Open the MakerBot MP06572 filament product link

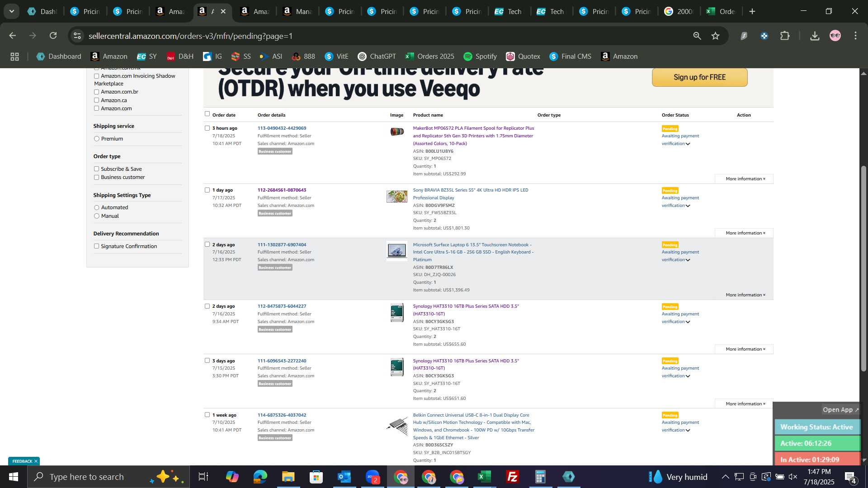473,136
